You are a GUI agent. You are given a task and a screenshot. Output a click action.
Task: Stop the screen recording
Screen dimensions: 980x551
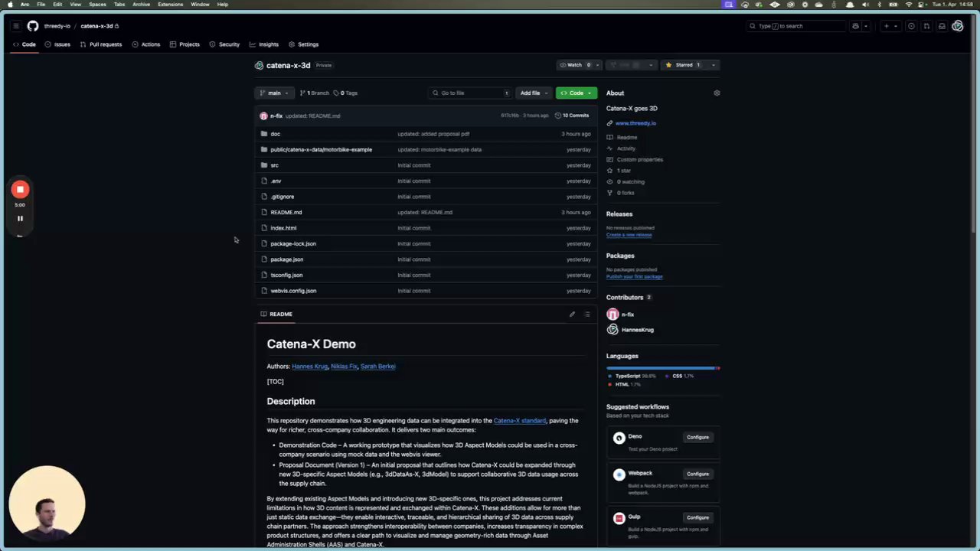(20, 189)
